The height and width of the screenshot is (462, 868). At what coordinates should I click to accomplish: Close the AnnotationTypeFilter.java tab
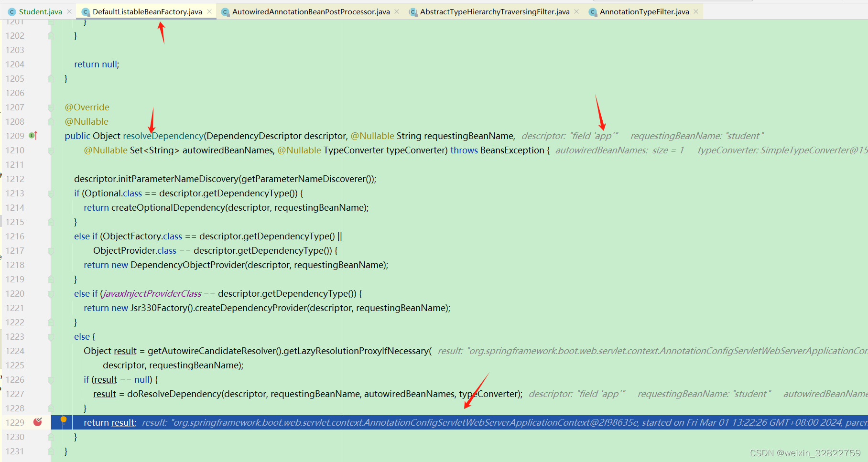coord(696,11)
